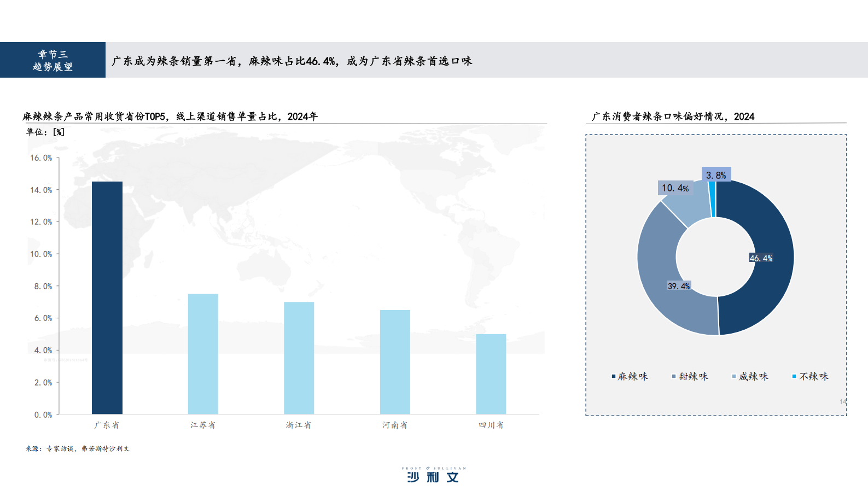Click the Frost & Sullivan 沙利文 logo
The height and width of the screenshot is (496, 868).
(433, 475)
